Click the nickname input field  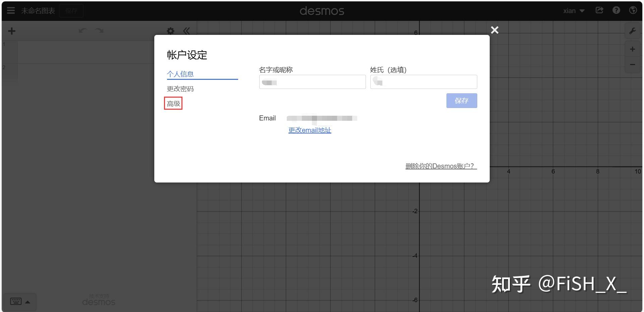(312, 82)
